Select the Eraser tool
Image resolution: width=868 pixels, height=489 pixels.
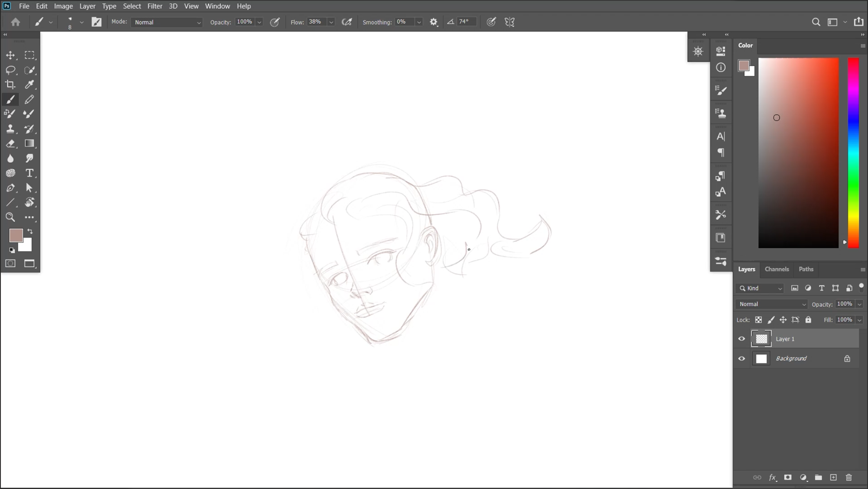pos(10,144)
